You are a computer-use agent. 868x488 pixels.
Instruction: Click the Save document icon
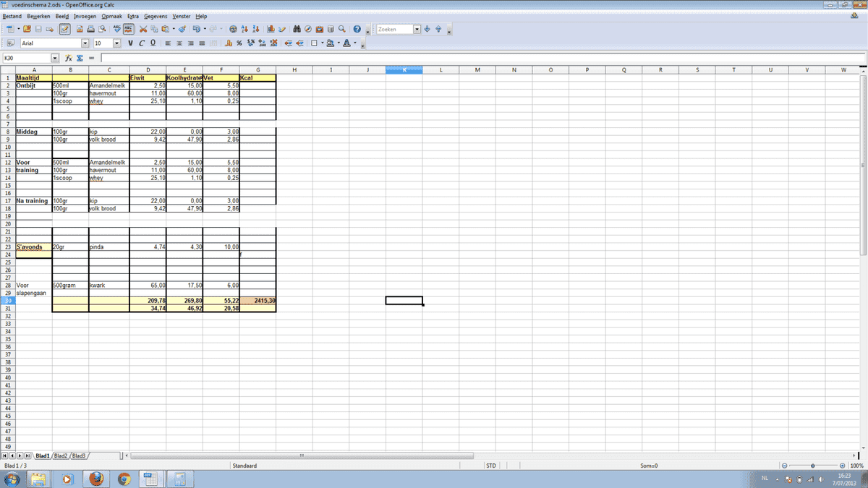click(x=38, y=30)
